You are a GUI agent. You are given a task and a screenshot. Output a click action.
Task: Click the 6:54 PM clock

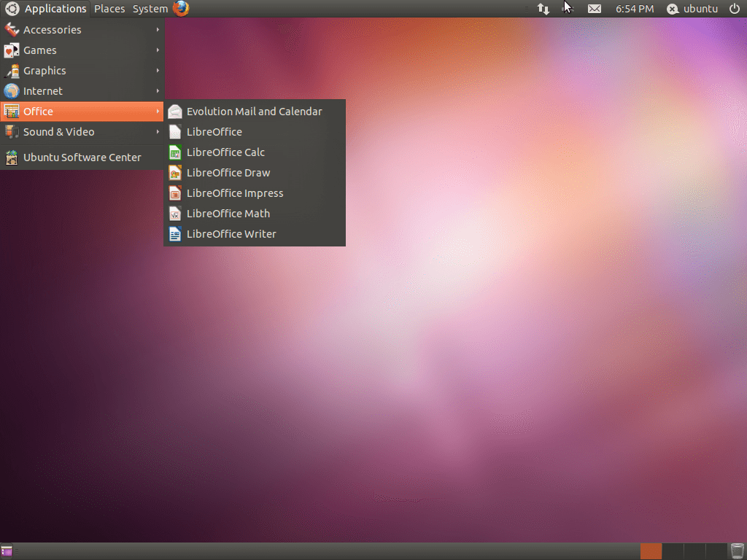click(x=635, y=9)
